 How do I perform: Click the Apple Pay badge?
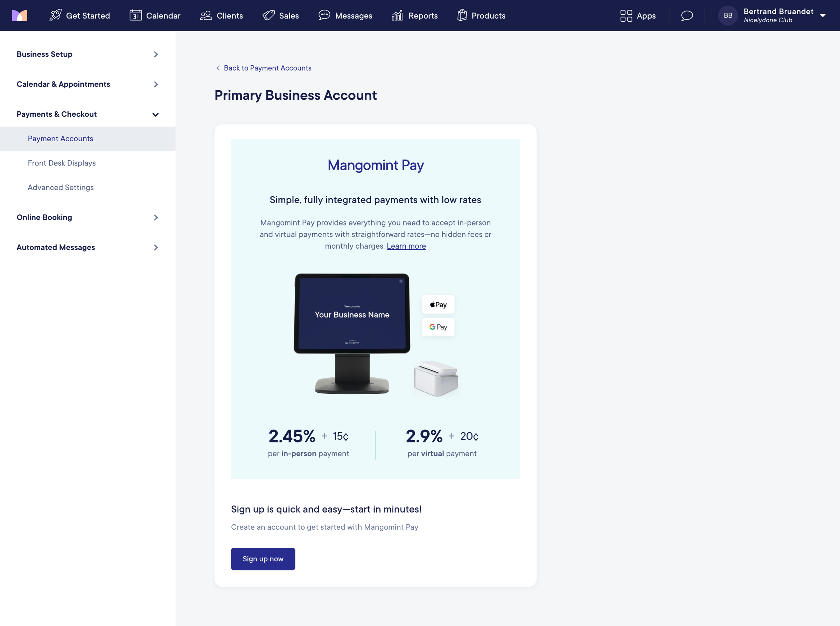pos(438,304)
